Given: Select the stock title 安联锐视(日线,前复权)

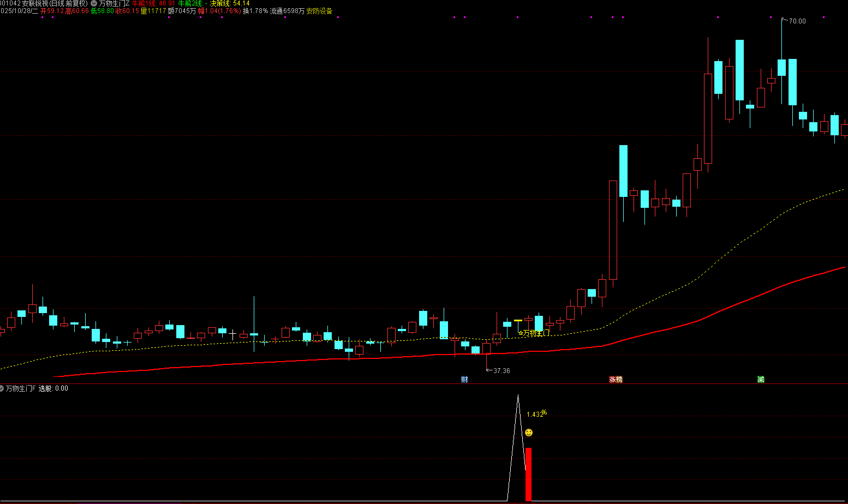Looking at the screenshot, I should click(x=55, y=3).
